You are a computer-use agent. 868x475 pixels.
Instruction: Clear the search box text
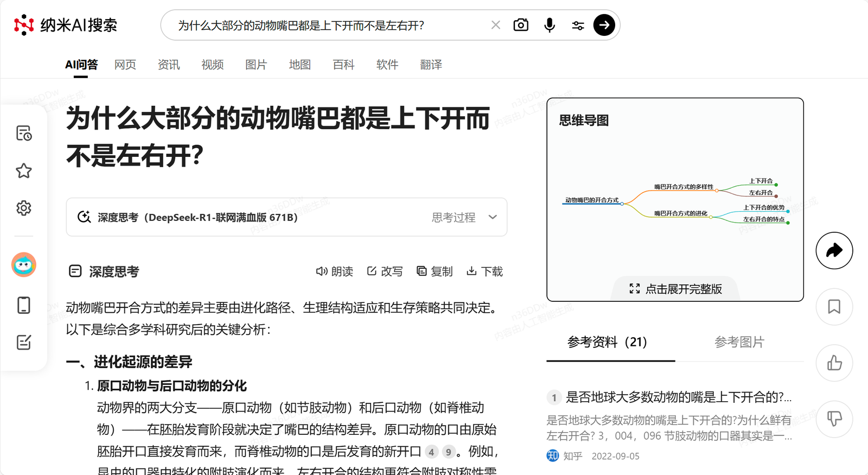pyautogui.click(x=495, y=25)
